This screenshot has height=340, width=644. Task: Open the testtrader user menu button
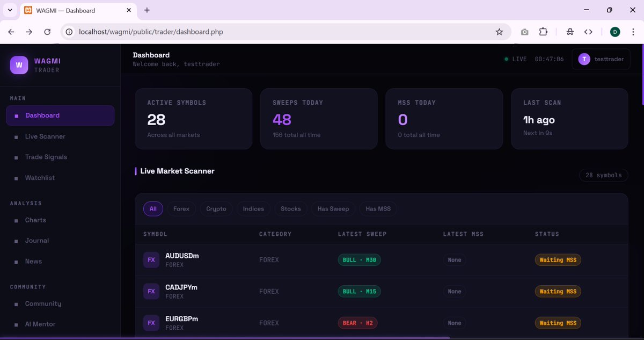pyautogui.click(x=600, y=59)
